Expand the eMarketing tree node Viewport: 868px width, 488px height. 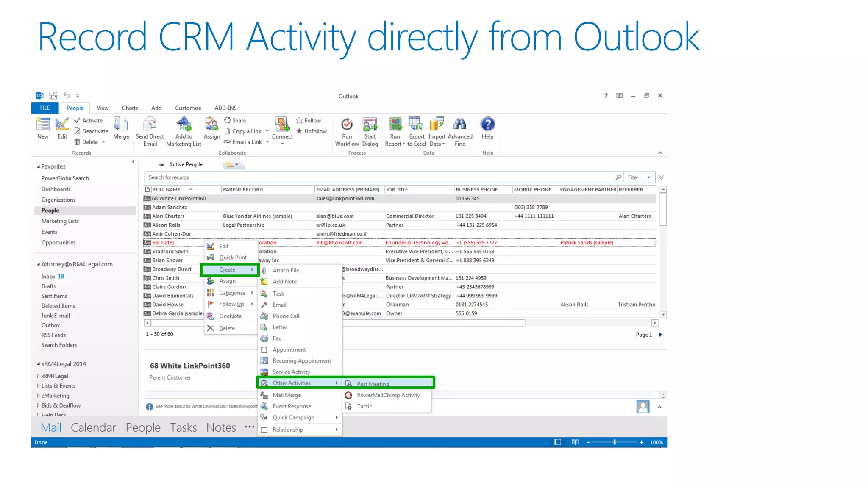coord(38,396)
